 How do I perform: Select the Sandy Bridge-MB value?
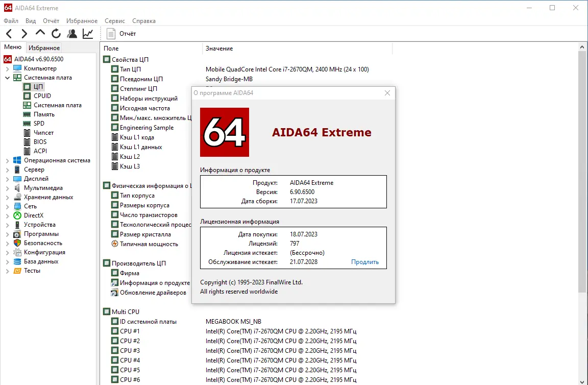[229, 79]
